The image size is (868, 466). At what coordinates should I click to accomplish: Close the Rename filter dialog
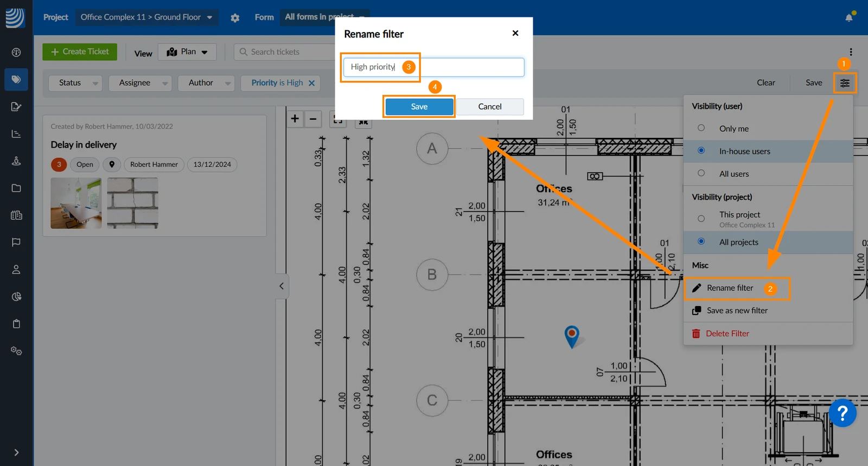[515, 33]
